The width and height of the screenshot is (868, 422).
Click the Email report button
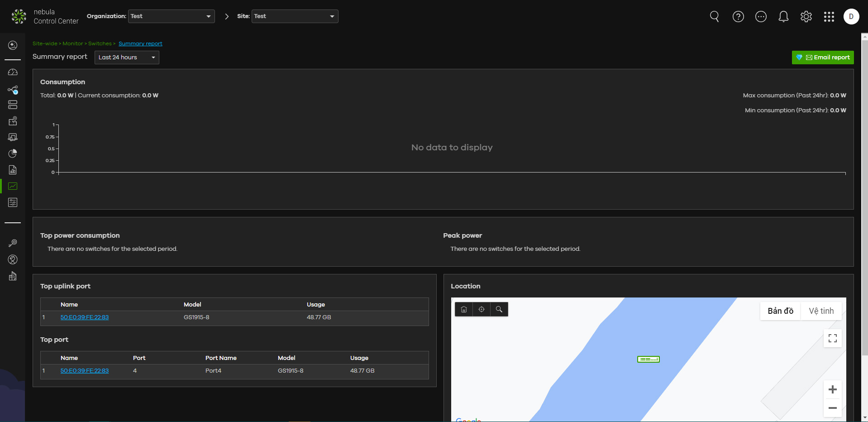pos(823,58)
